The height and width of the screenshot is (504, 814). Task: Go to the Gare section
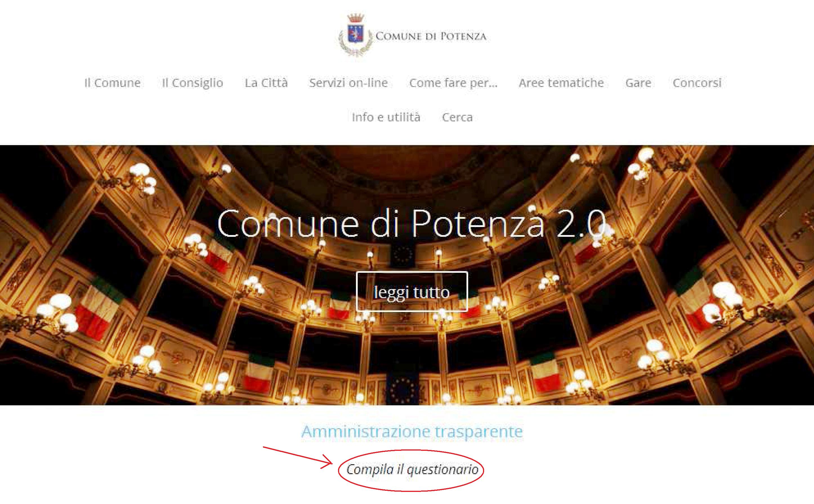click(638, 83)
